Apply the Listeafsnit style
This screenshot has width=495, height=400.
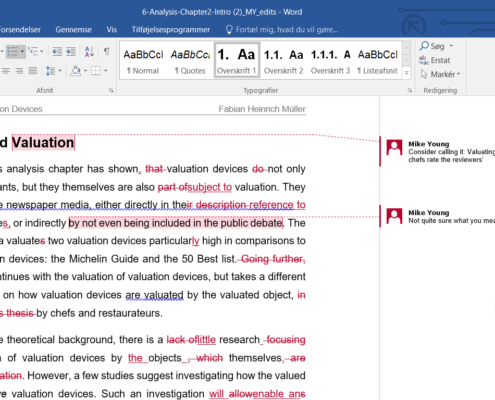[x=378, y=61]
